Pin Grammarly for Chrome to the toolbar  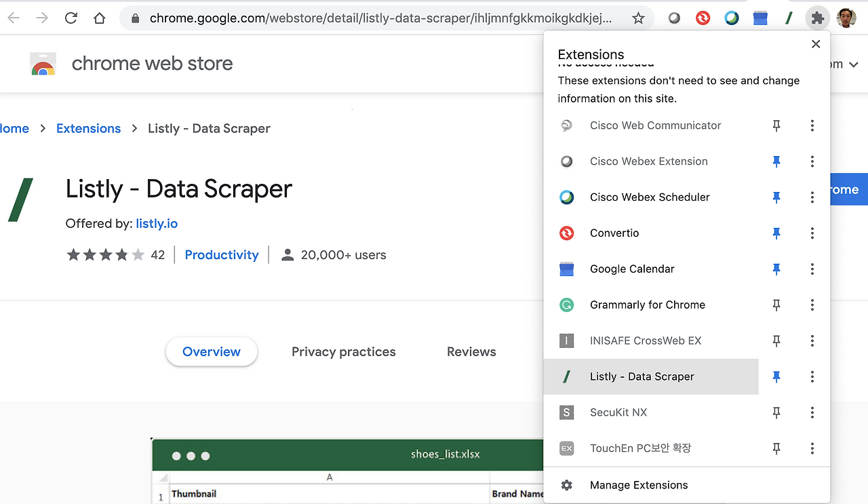(x=776, y=305)
